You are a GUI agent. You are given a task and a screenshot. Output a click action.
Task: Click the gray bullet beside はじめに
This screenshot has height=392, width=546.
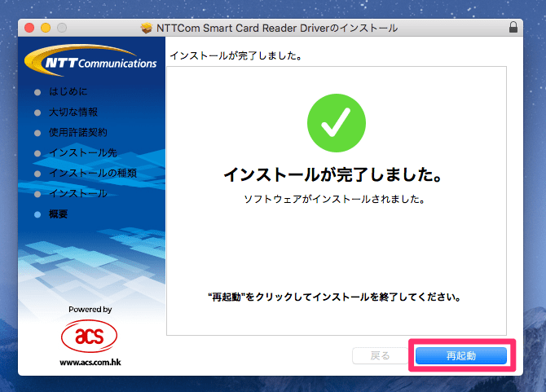(x=37, y=92)
